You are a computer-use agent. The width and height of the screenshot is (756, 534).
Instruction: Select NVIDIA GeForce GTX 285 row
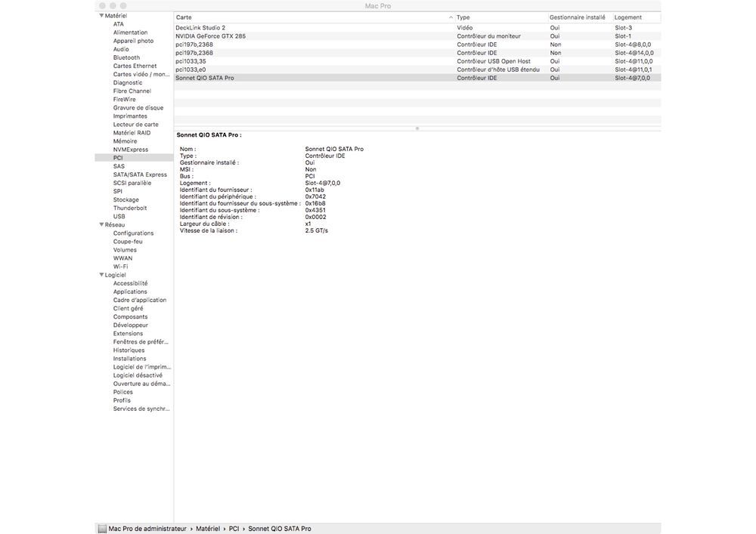[x=417, y=36]
